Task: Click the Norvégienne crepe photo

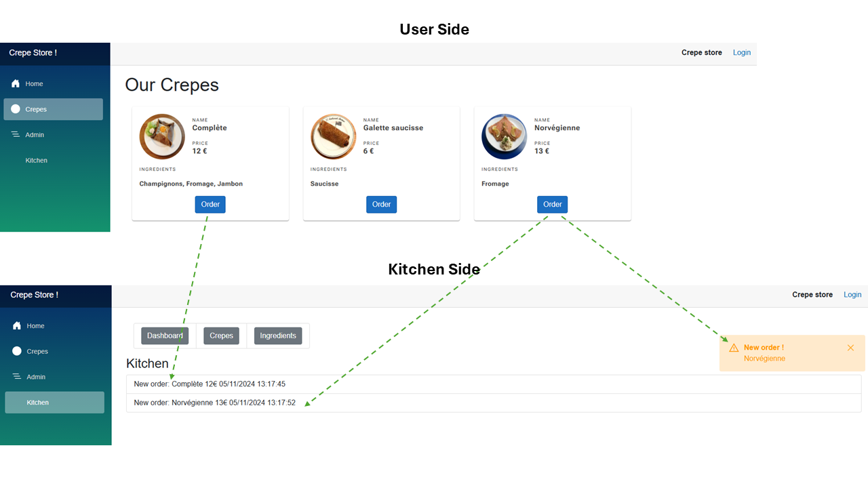Action: coord(504,136)
